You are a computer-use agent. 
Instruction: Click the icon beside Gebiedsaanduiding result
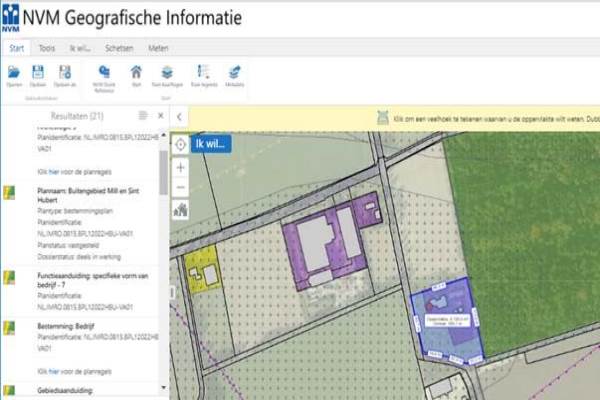click(9, 390)
